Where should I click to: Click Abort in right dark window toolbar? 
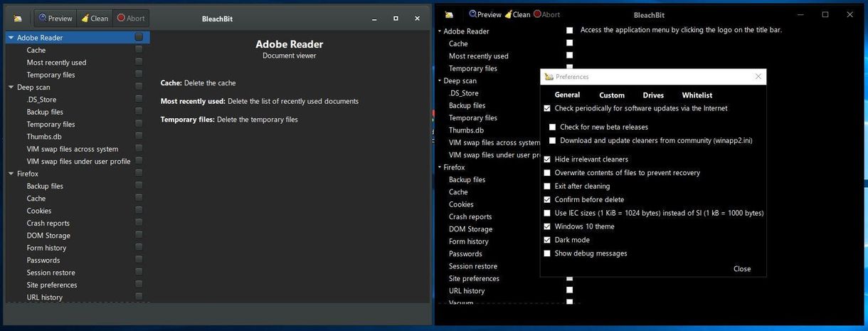[x=546, y=14]
